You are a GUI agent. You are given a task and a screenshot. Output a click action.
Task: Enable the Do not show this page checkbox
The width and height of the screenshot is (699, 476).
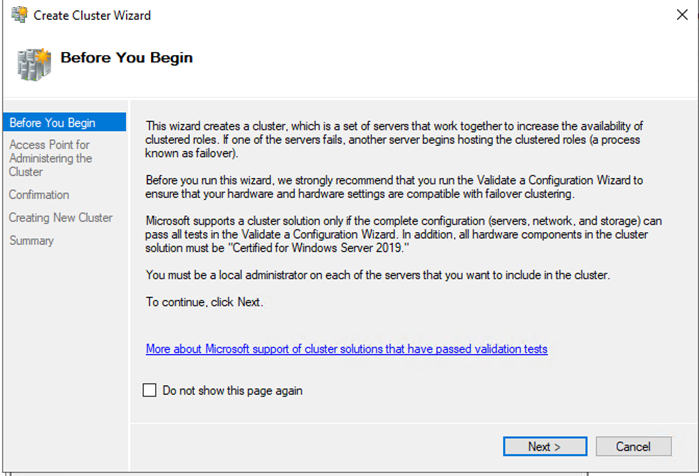149,390
